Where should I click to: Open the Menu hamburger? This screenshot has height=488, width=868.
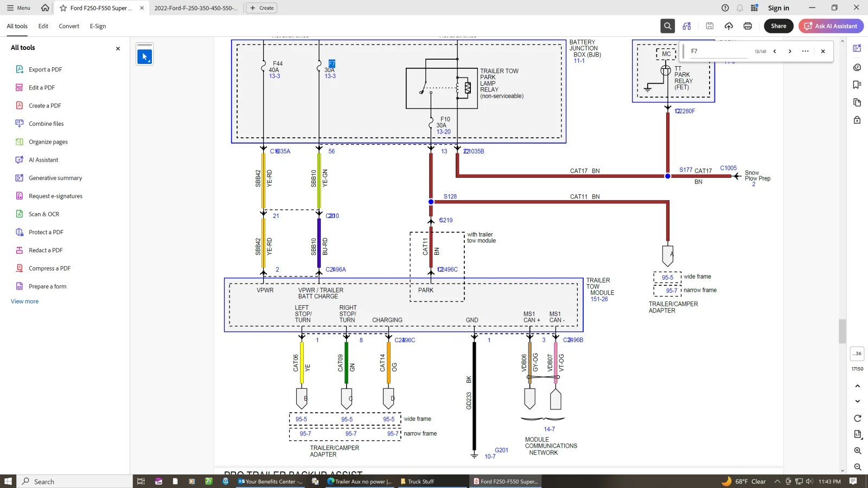tap(18, 8)
